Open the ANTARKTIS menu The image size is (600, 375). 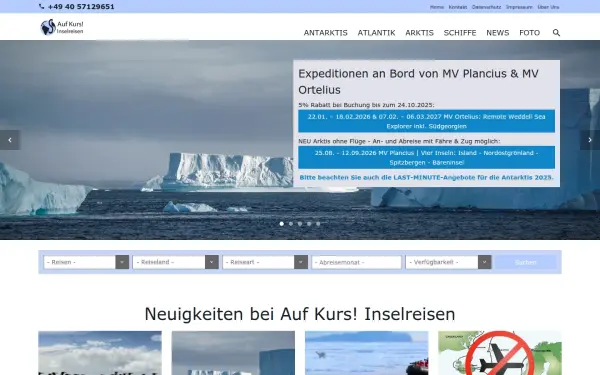[326, 33]
